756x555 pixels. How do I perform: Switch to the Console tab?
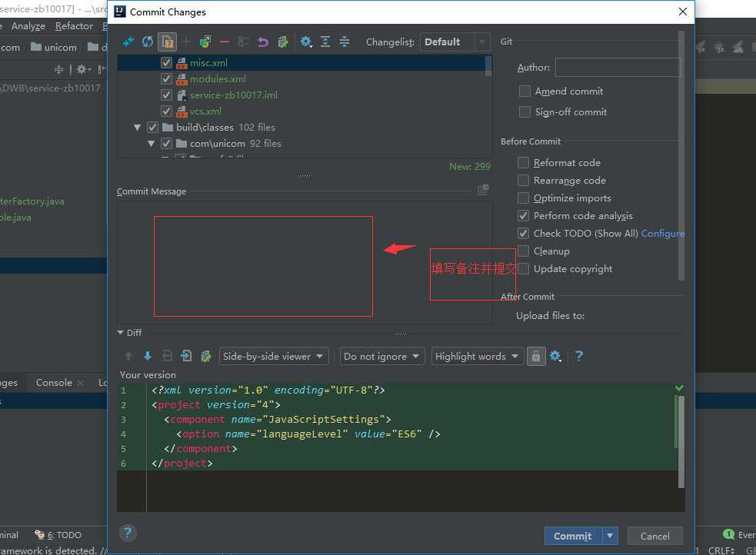point(54,383)
